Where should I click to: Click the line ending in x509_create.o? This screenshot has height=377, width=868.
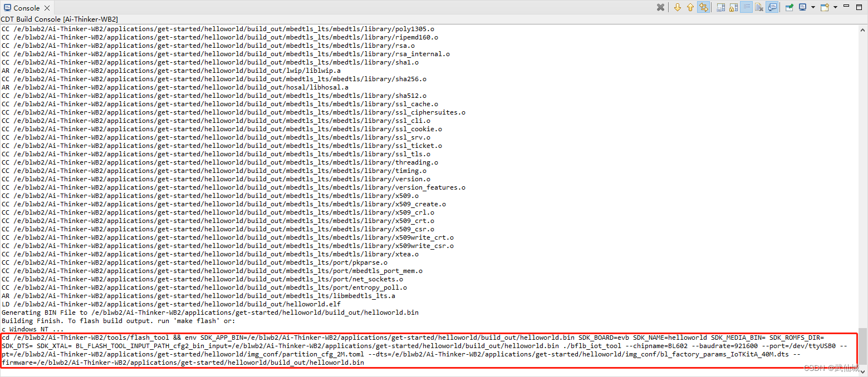tap(223, 204)
